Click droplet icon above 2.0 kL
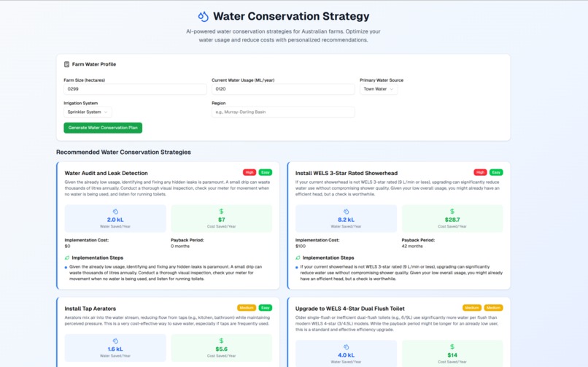The width and height of the screenshot is (588, 367). click(x=115, y=212)
